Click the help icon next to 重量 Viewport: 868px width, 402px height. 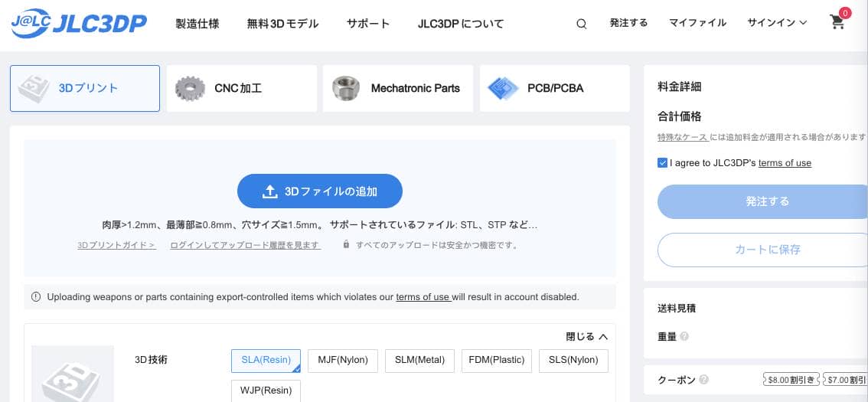click(684, 336)
